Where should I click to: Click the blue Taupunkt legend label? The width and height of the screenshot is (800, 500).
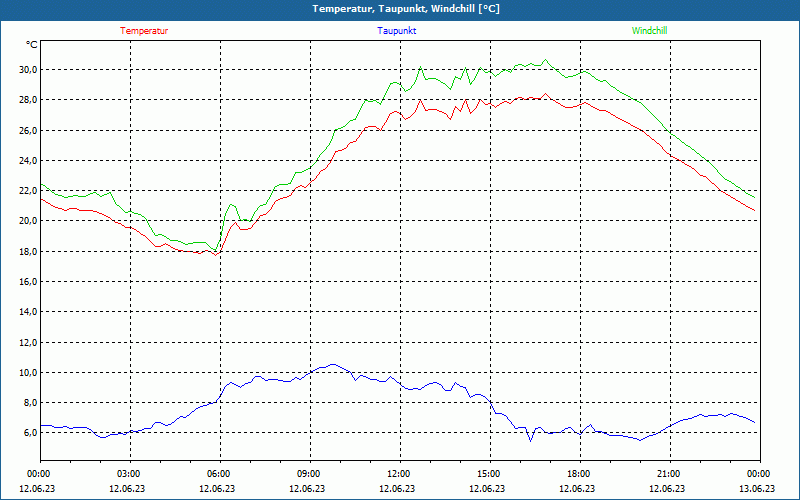pos(396,31)
